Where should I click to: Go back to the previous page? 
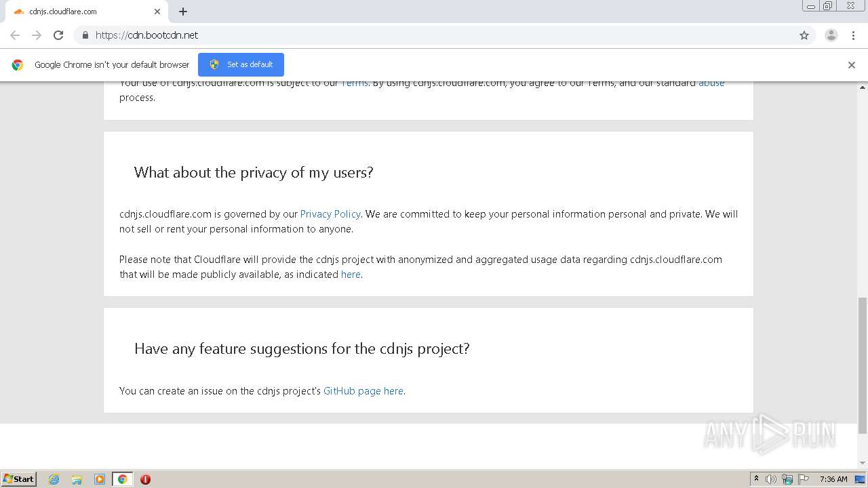tap(15, 35)
